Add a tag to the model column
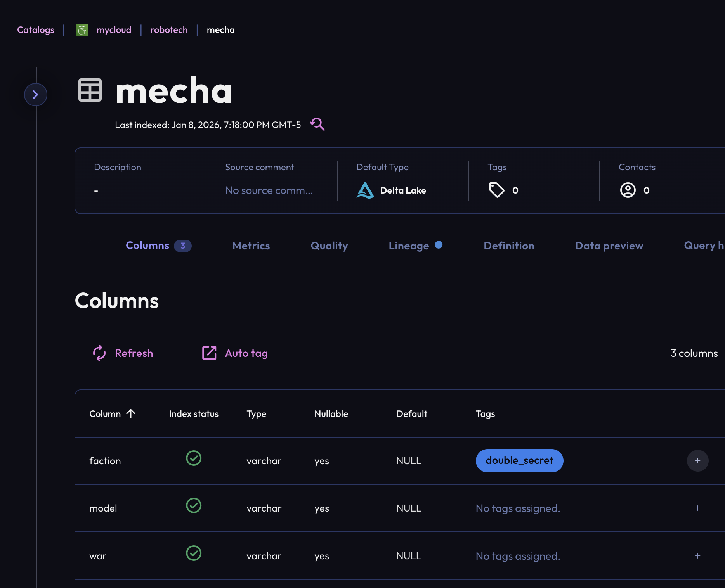Image resolution: width=725 pixels, height=588 pixels. tap(697, 508)
